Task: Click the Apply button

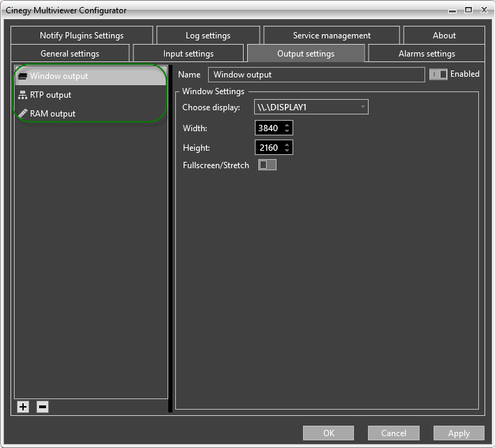Action: click(x=459, y=433)
